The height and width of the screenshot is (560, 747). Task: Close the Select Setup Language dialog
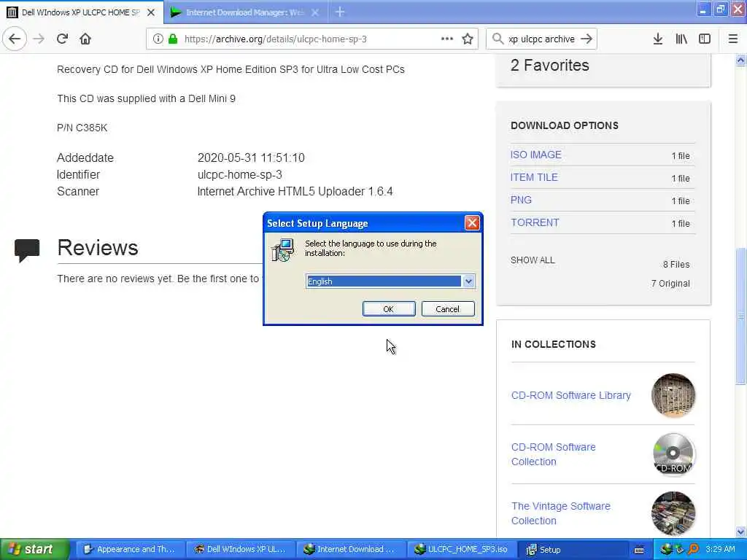(x=472, y=223)
